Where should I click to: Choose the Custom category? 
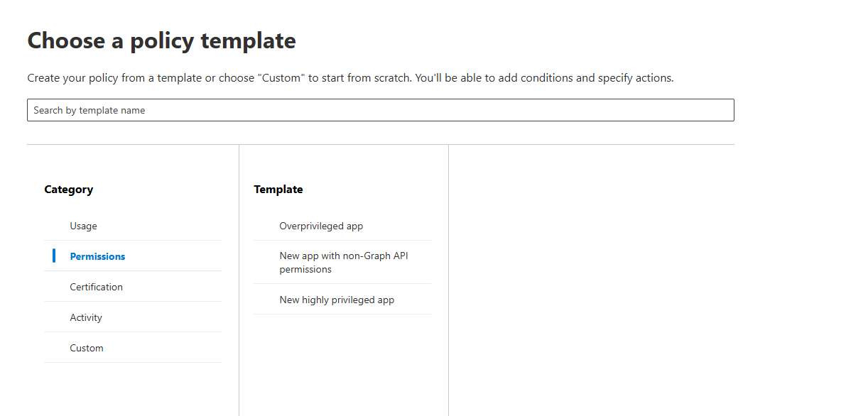pyautogui.click(x=87, y=348)
